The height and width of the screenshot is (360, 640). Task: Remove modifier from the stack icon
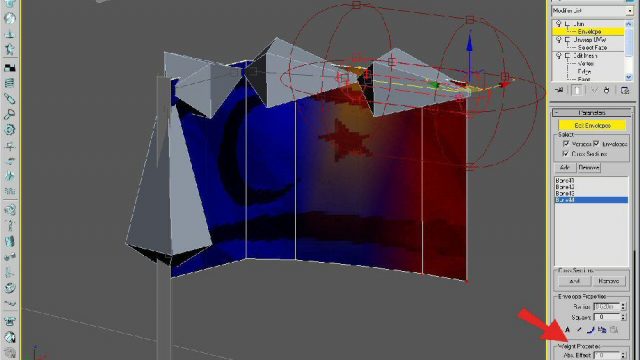[x=607, y=90]
